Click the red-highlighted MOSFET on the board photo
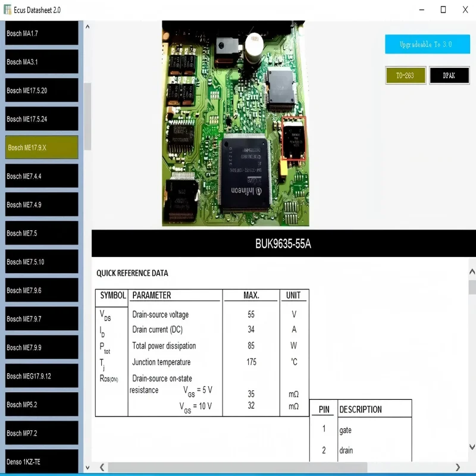The width and height of the screenshot is (476, 476). tap(293, 139)
